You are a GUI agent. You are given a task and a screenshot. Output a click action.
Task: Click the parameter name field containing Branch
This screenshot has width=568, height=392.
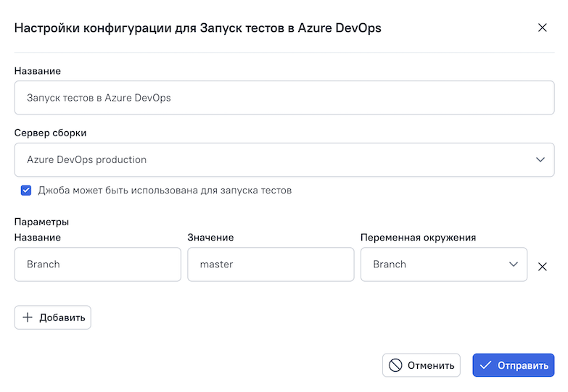(97, 264)
